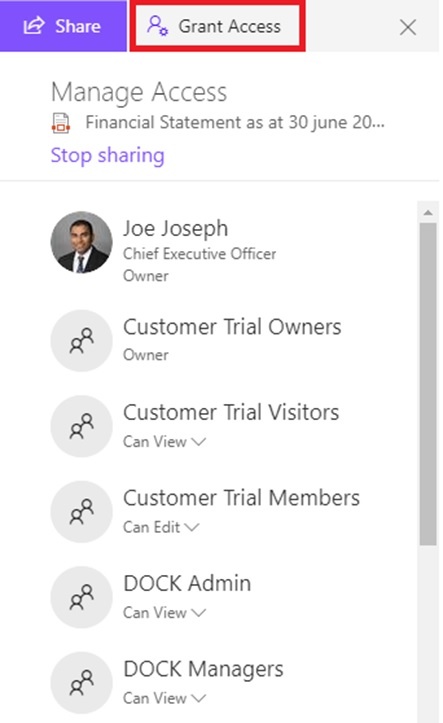Open Can View dropdown for Customer Trial Visitors
443x723 pixels.
pyautogui.click(x=164, y=442)
